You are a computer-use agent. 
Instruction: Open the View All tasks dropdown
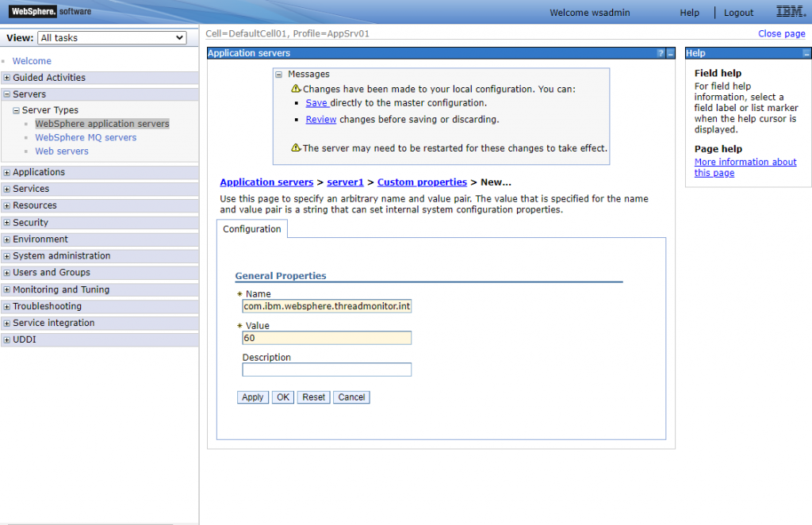point(112,38)
